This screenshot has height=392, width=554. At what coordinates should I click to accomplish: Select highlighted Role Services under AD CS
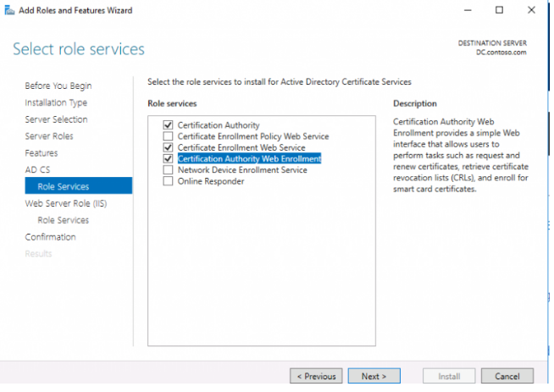(x=79, y=185)
